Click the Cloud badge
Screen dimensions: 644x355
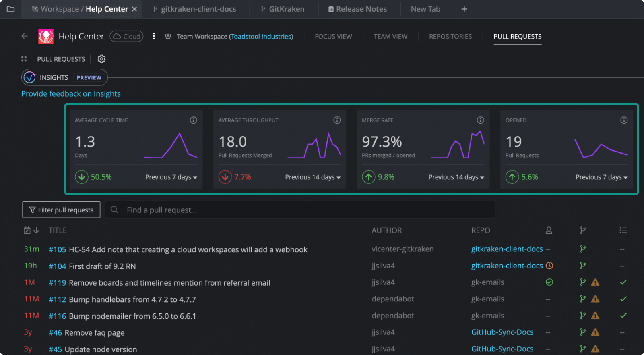[x=126, y=36]
